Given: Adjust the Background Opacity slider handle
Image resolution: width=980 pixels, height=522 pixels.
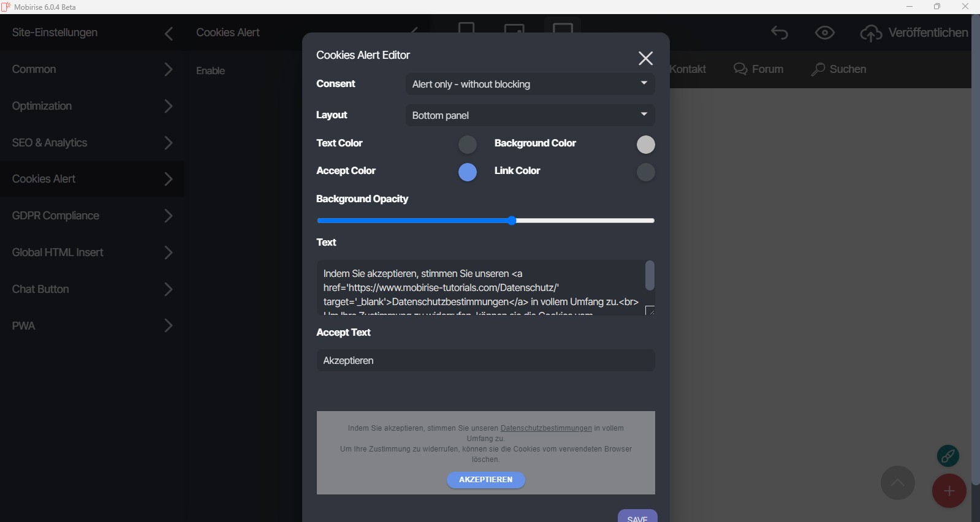Looking at the screenshot, I should click(x=512, y=221).
